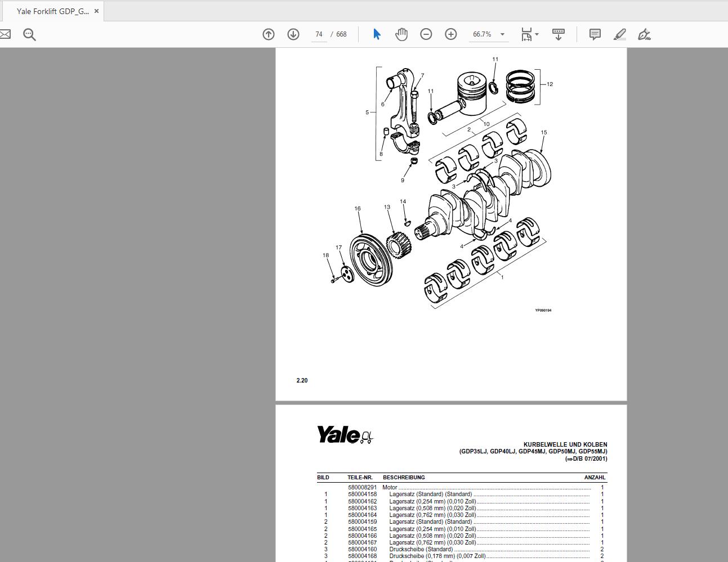The width and height of the screenshot is (728, 562).
Task: Click the TEILE-NR. column header
Action: 360,478
